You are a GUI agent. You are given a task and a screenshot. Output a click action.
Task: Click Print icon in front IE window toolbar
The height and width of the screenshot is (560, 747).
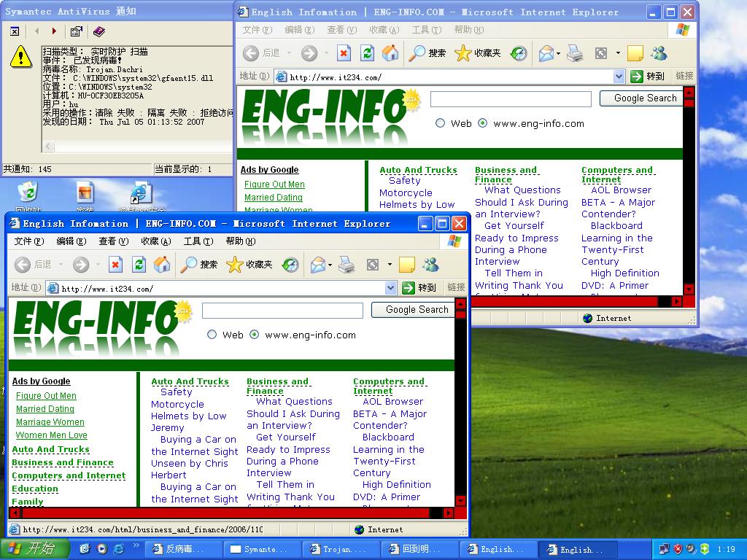(x=347, y=264)
